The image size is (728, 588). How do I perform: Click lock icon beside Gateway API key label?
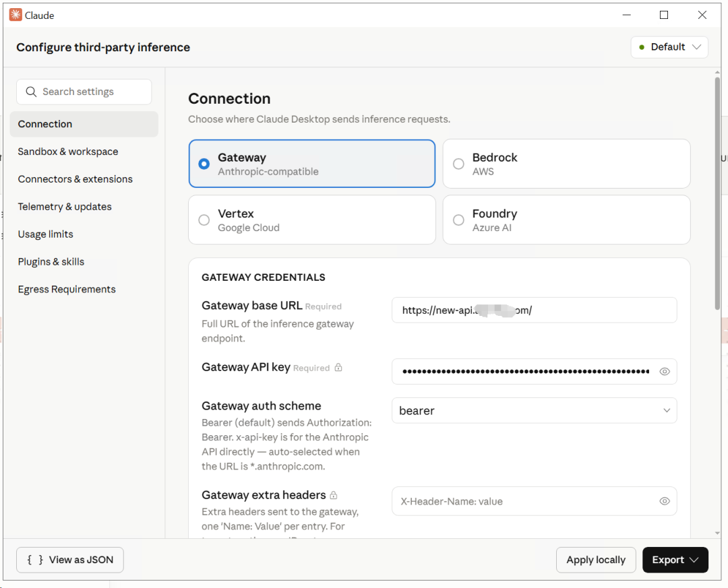pos(338,368)
